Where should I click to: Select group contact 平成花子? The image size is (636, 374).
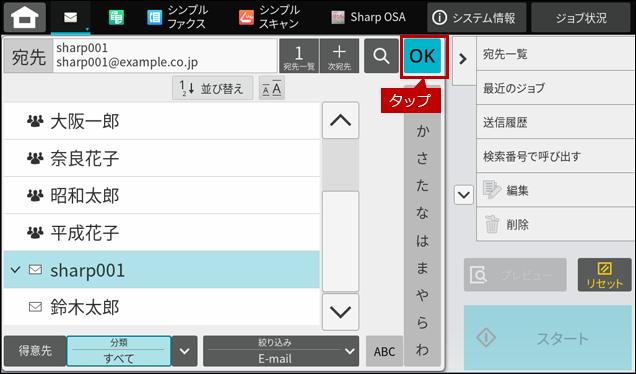tap(161, 232)
